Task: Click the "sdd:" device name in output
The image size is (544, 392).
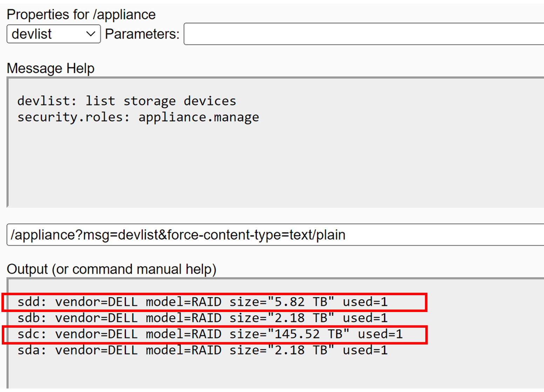Action: 32,302
